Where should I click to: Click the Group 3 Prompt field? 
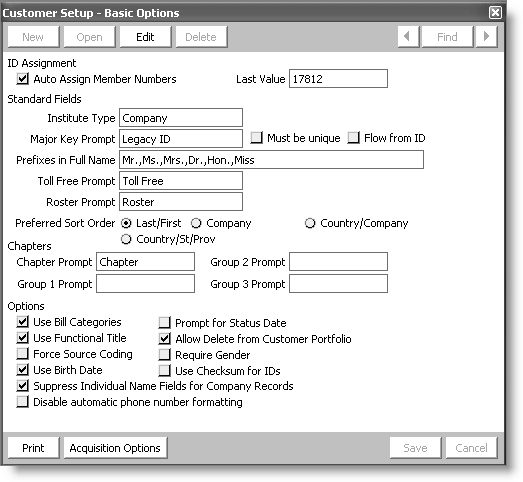coord(338,284)
